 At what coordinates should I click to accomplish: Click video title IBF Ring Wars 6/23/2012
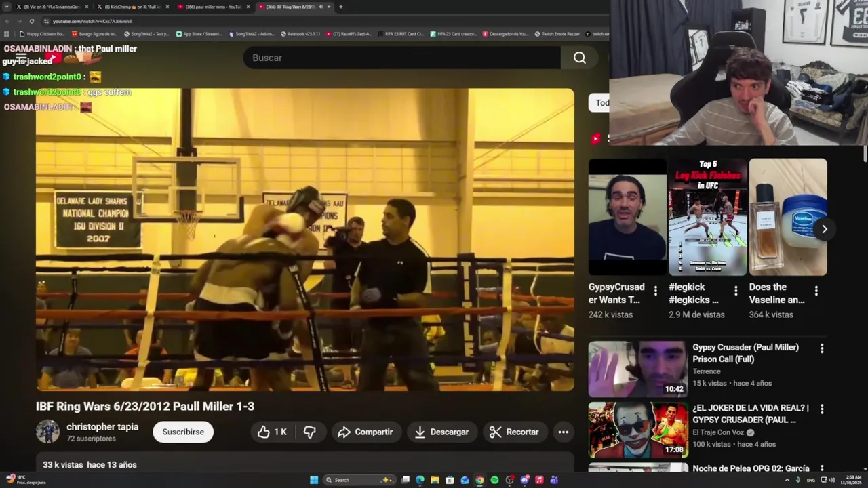145,406
